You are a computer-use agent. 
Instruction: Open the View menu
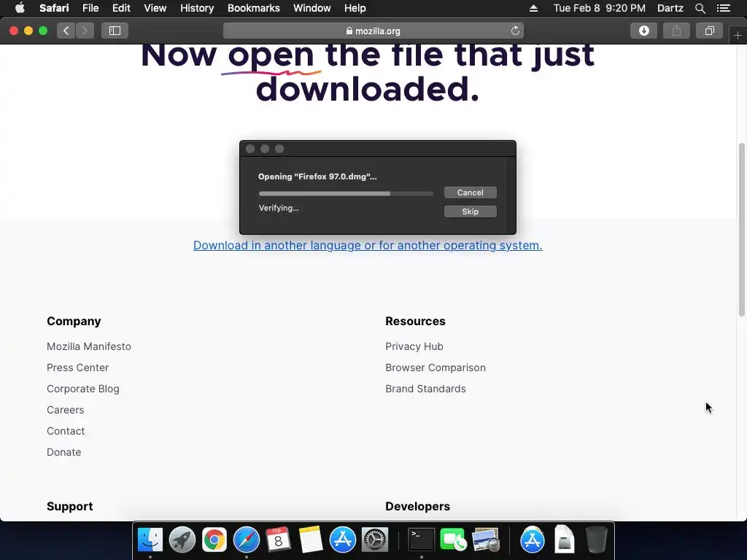(155, 8)
